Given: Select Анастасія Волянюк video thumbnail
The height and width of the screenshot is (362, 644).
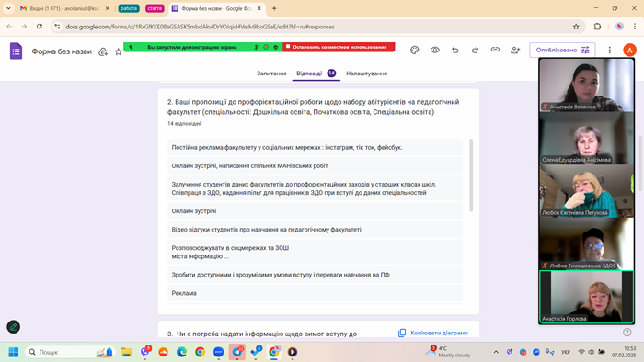Looking at the screenshot, I should [587, 85].
